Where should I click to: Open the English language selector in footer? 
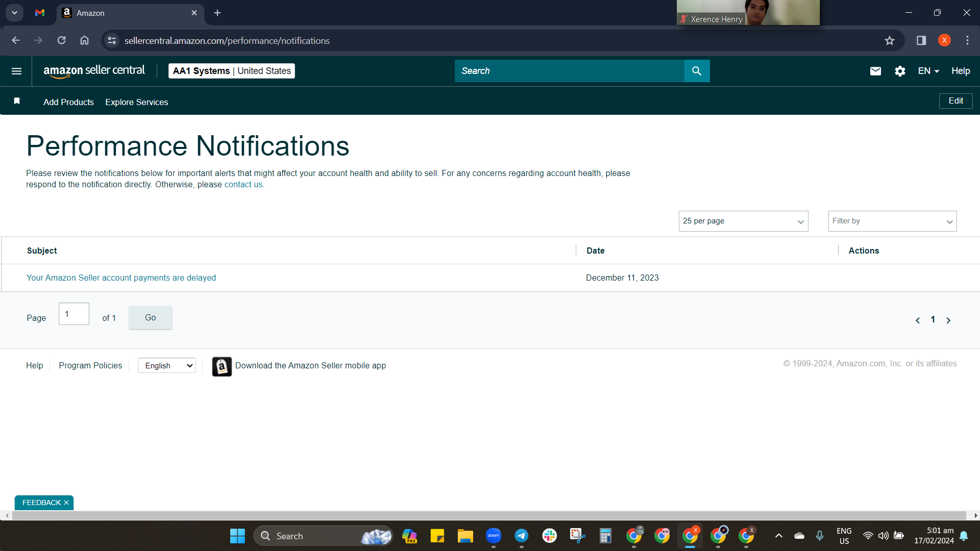pos(167,365)
